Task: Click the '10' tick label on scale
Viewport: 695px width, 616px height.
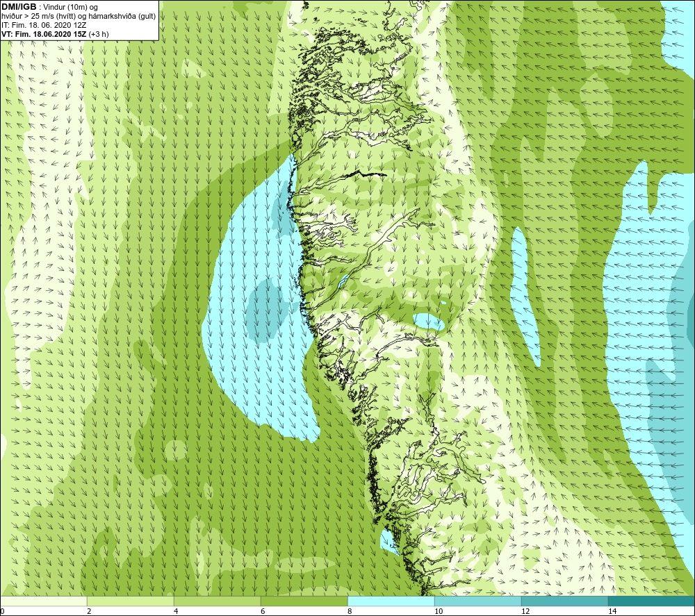Action: [439, 611]
